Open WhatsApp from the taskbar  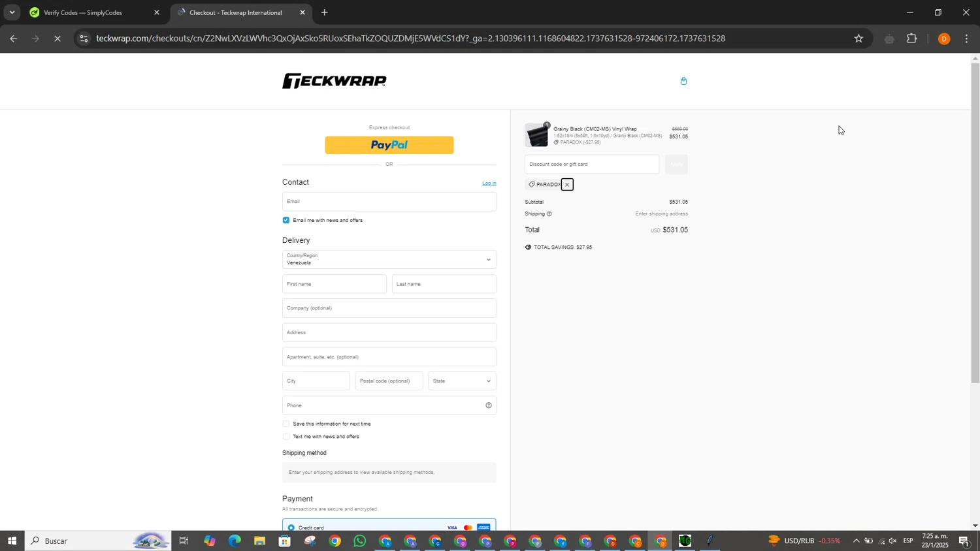(x=360, y=541)
